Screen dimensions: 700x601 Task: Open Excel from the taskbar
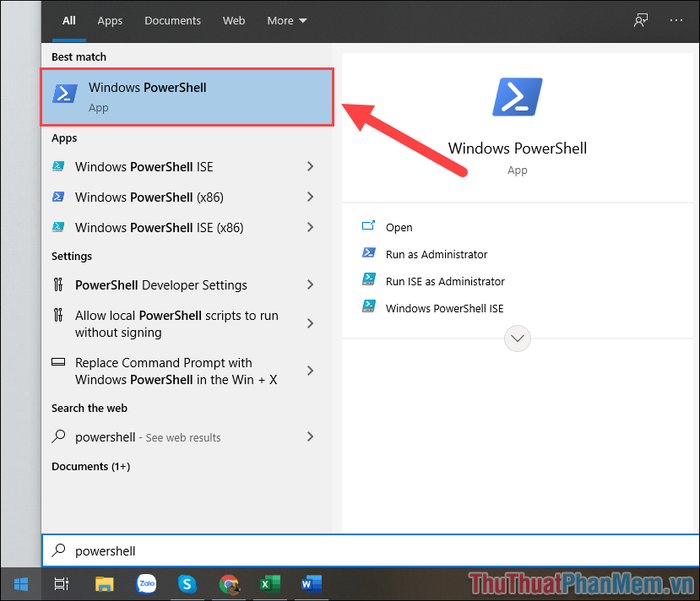pyautogui.click(x=270, y=584)
